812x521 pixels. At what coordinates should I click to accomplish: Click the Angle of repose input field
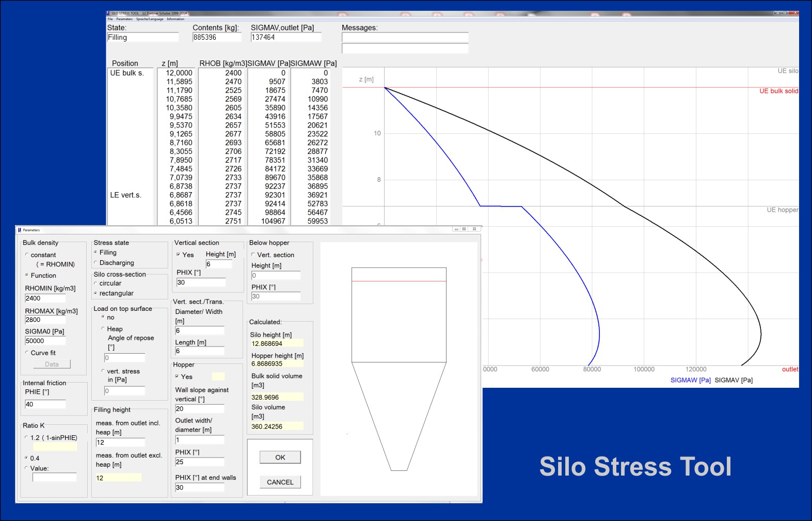point(124,358)
